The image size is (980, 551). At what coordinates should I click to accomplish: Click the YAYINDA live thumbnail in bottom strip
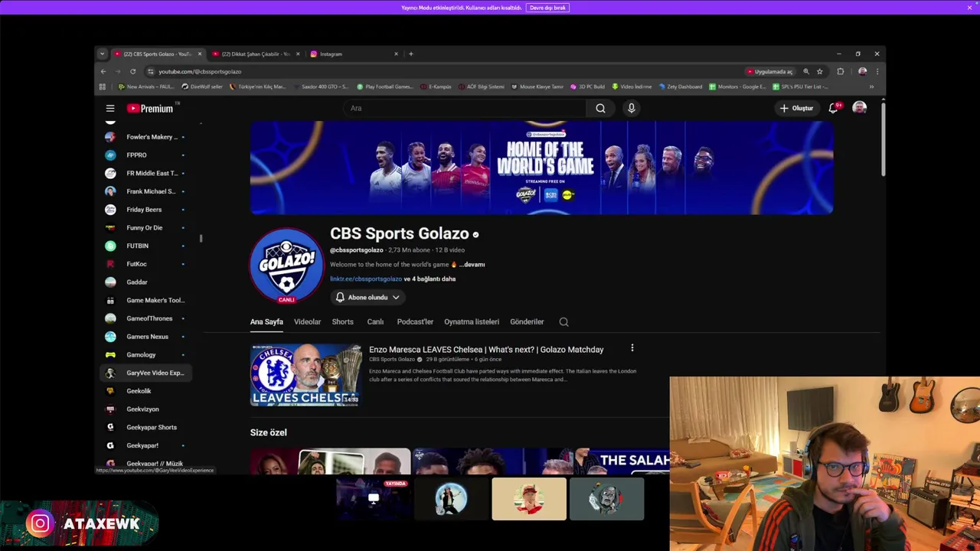click(373, 499)
